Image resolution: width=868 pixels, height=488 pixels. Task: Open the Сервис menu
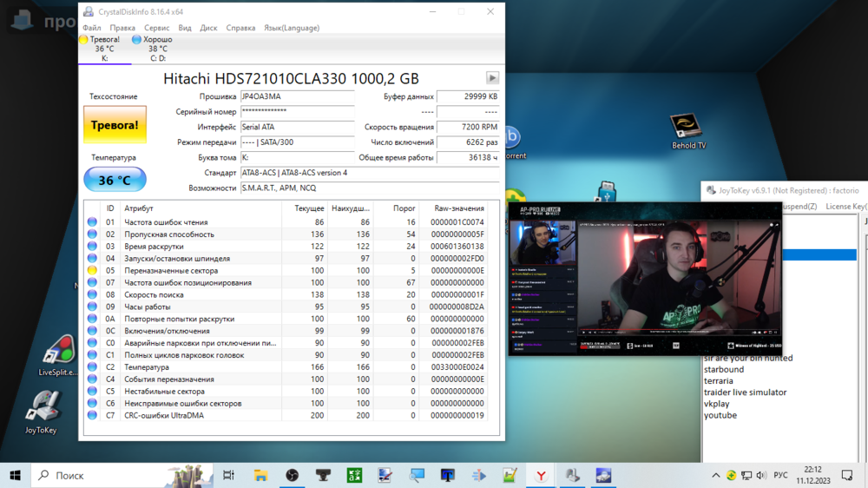point(156,28)
